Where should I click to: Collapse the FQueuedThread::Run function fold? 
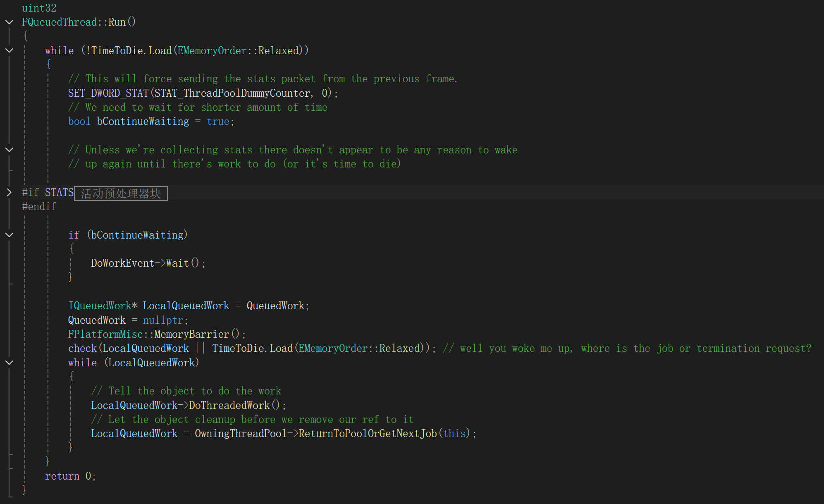tap(9, 22)
